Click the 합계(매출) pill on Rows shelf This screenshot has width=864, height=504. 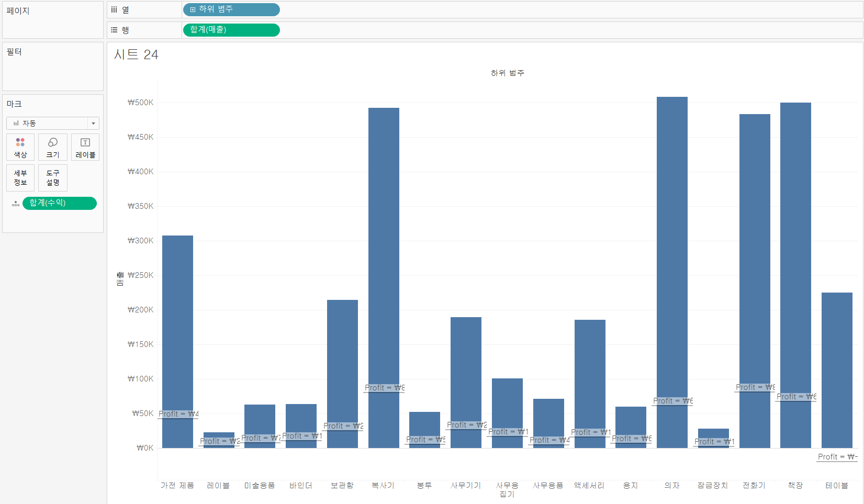231,30
